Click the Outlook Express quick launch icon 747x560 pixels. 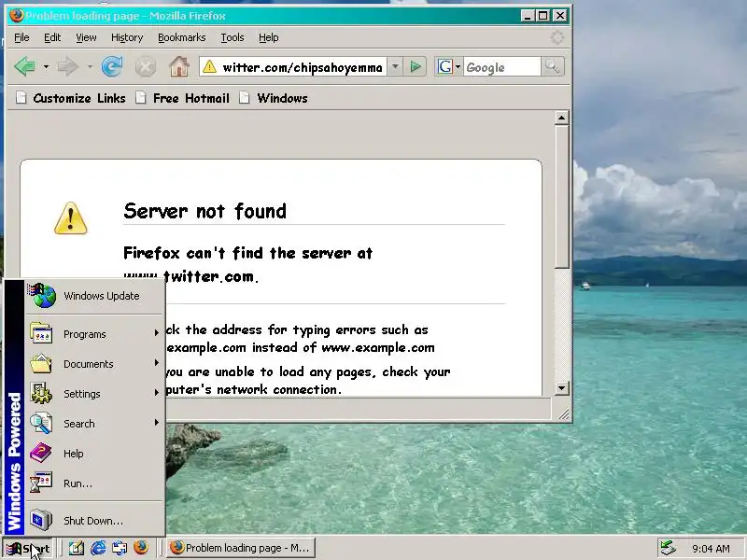pyautogui.click(x=120, y=548)
